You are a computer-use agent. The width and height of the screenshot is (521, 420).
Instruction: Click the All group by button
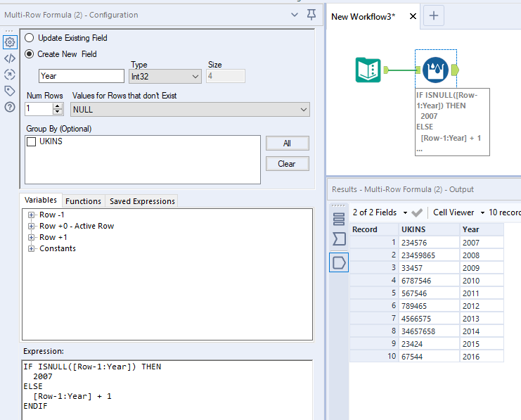(x=287, y=144)
